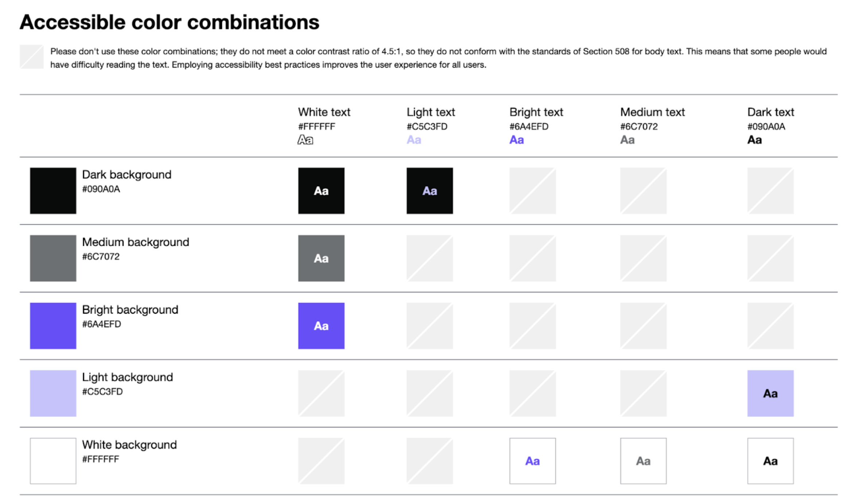Click the legend's crossed-out non-accessible icon
This screenshot has height=504, width=865.
[x=32, y=57]
